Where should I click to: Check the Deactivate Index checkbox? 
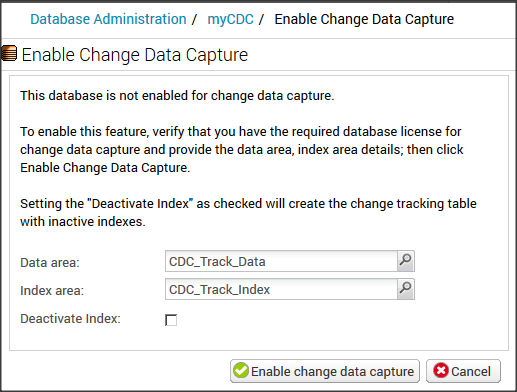[171, 320]
